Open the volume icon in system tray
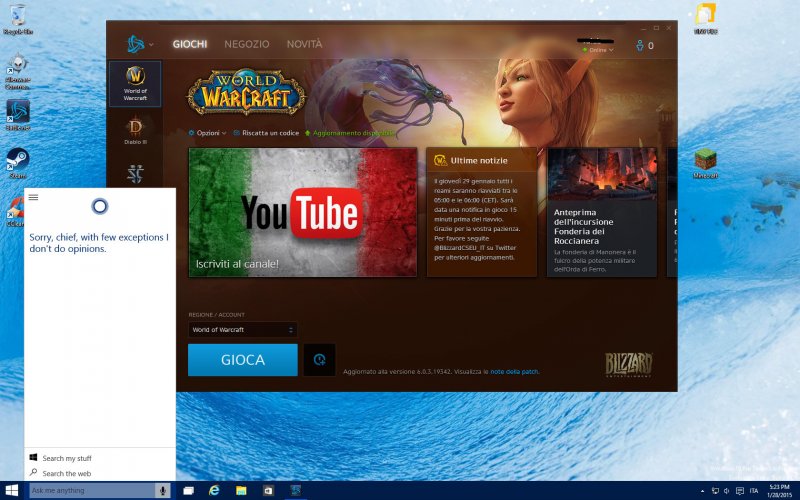The image size is (800, 500). point(727,491)
